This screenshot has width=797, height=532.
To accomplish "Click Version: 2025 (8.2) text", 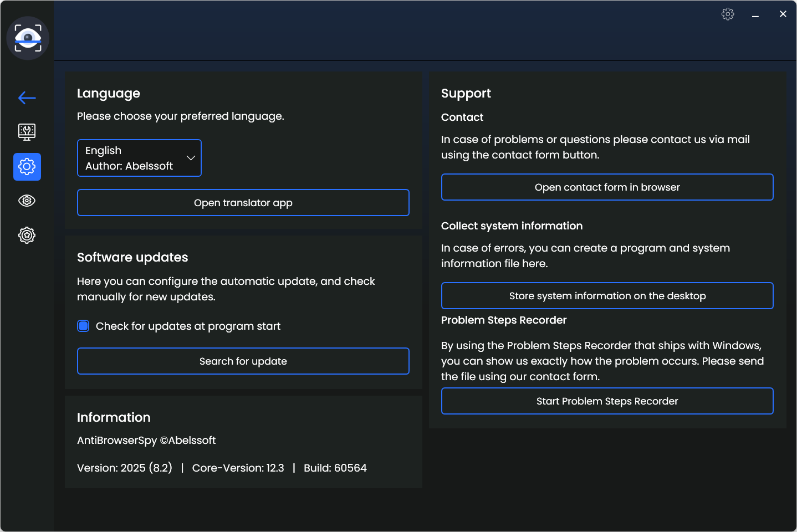I will click(x=125, y=468).
